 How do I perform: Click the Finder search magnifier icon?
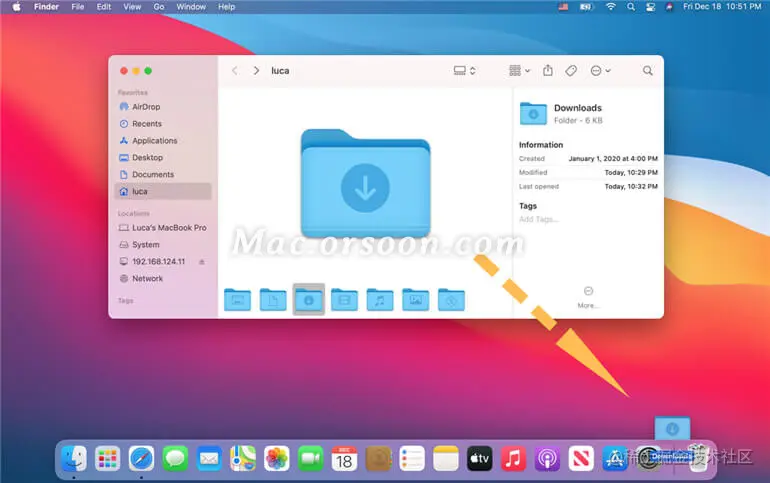point(648,71)
